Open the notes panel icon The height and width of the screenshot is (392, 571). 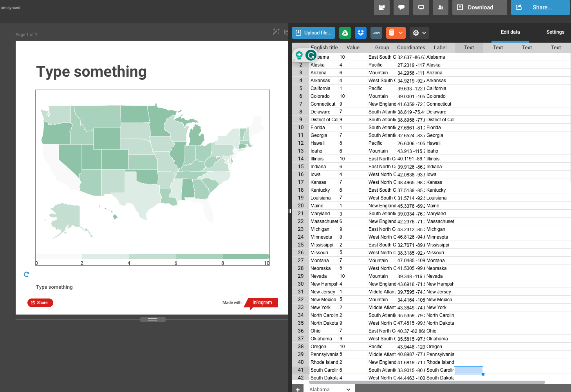(382, 7)
